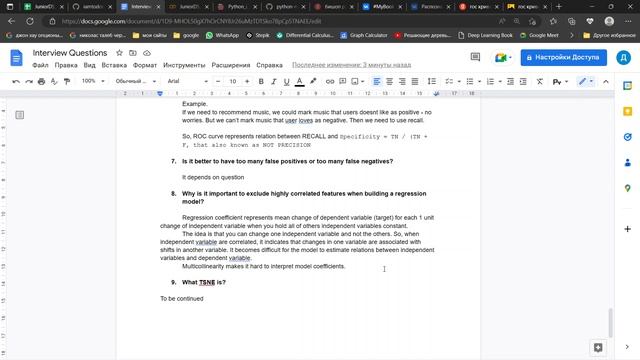Open the Google Meet call menu
Screen dimensions: 640x360
[503, 58]
